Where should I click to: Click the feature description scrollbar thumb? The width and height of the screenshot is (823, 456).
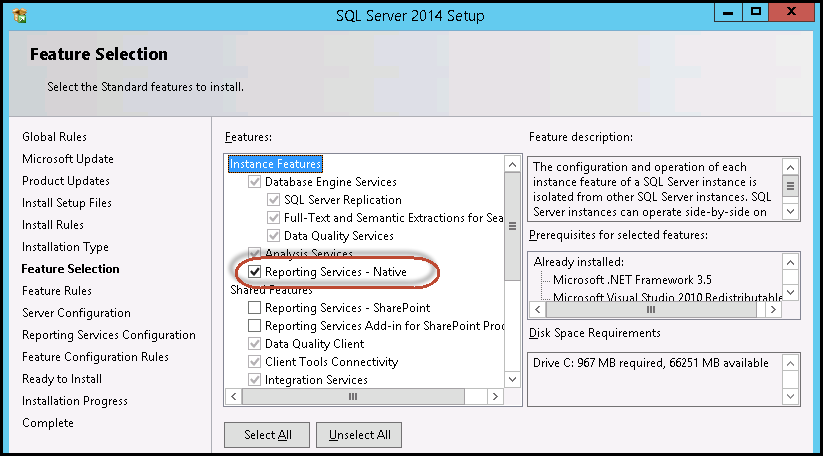coord(790,186)
